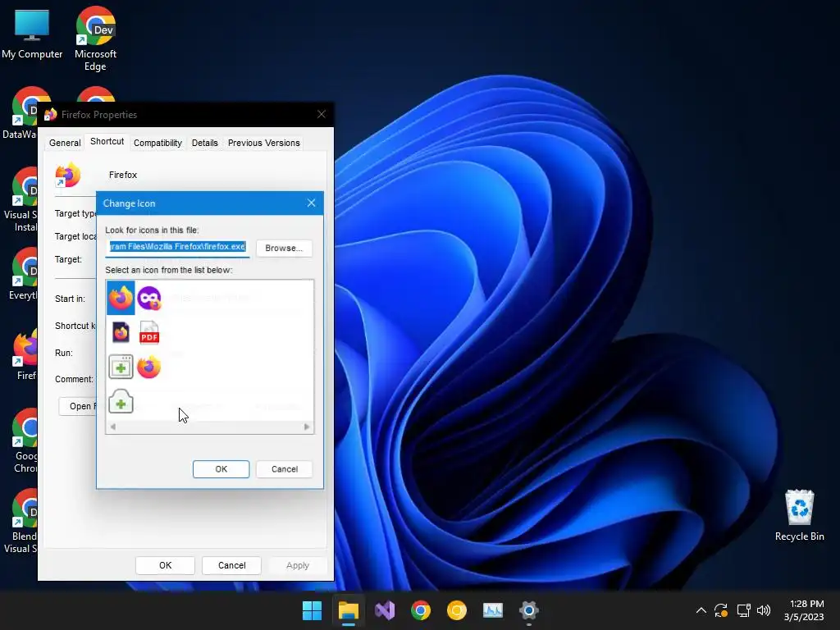Close the Firefox Properties window
Screen dimensions: 840x630
[x=322, y=114]
